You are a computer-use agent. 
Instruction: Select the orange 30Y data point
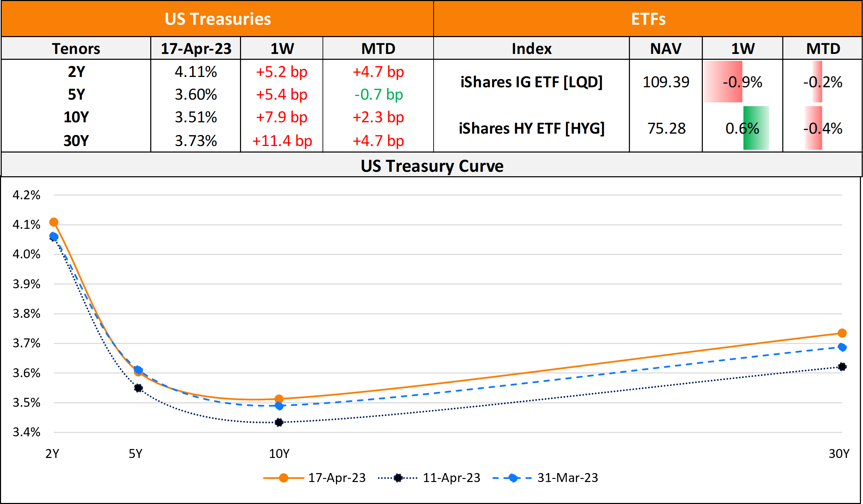tap(842, 333)
